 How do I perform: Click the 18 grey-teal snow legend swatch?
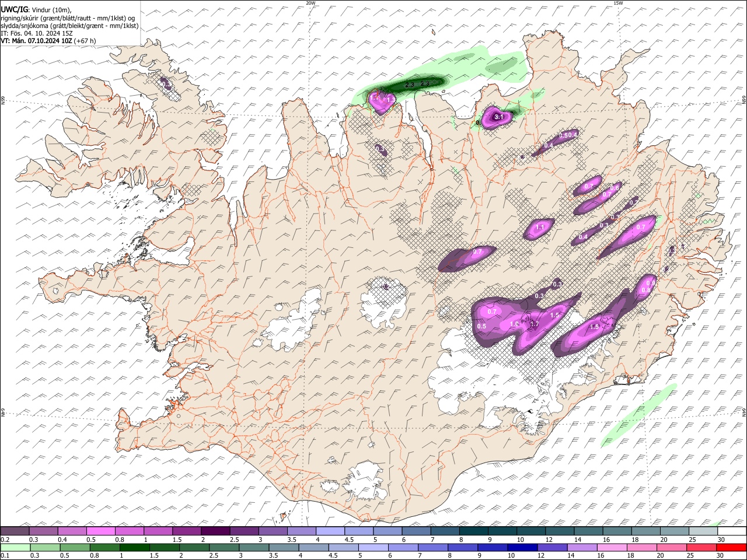point(646,531)
